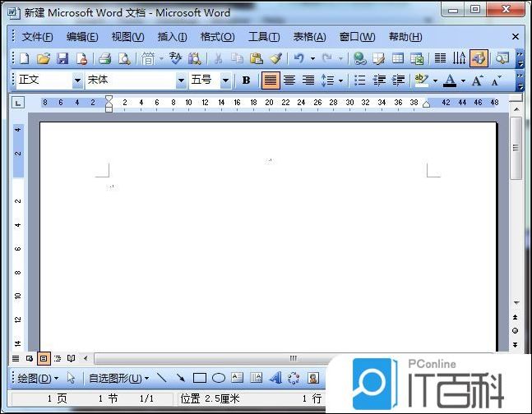Jump to the next page with double-arrow button

[515, 344]
